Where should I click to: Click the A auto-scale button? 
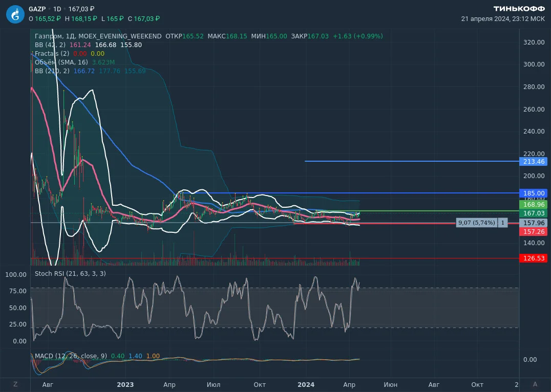pyautogui.click(x=535, y=384)
